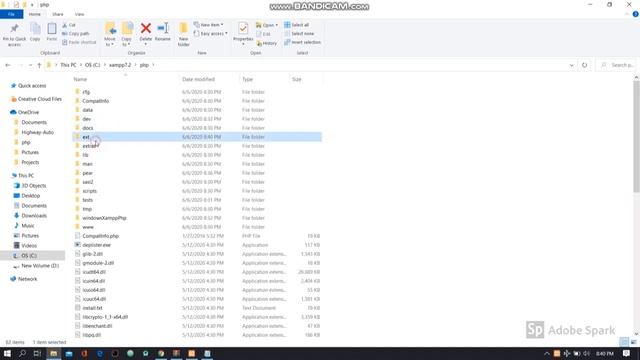This screenshot has width=640, height=360.
Task: Switch to large icons view toggle
Action: click(633, 342)
